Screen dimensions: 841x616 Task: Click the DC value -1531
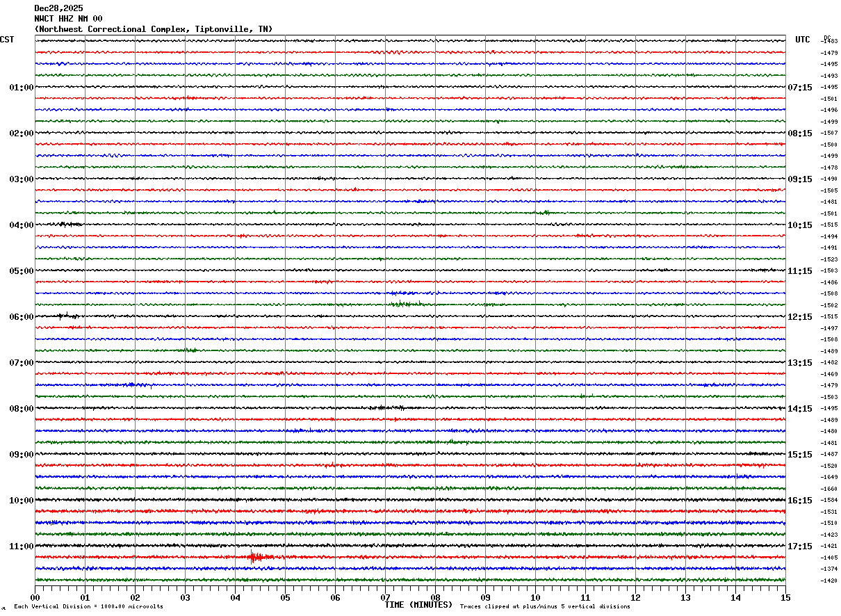tap(829, 512)
